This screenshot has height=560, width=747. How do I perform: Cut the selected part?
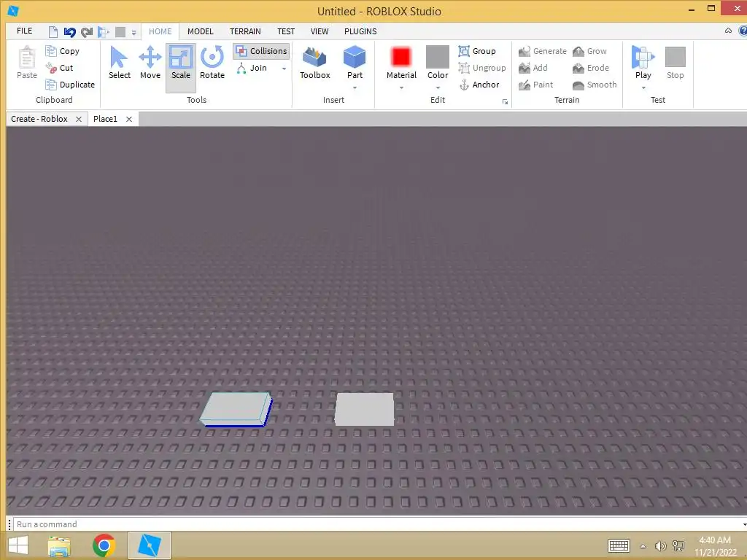click(x=59, y=68)
